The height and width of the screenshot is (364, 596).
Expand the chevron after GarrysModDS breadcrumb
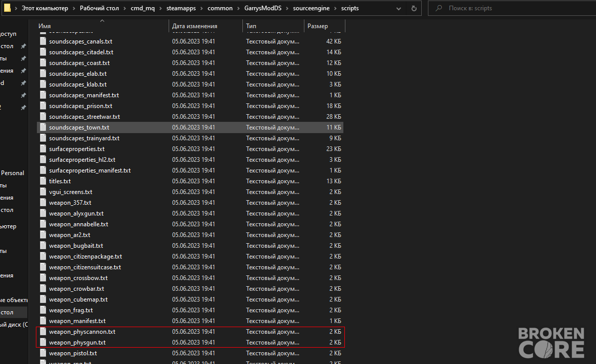point(287,8)
